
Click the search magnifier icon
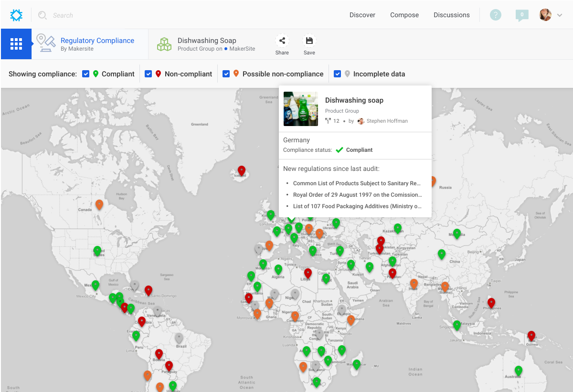(x=42, y=15)
